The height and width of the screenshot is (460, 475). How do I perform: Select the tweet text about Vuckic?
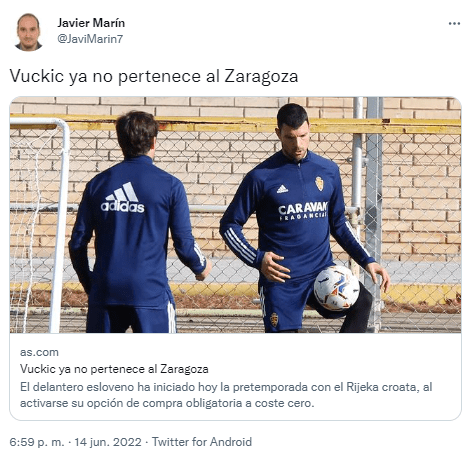point(154,76)
